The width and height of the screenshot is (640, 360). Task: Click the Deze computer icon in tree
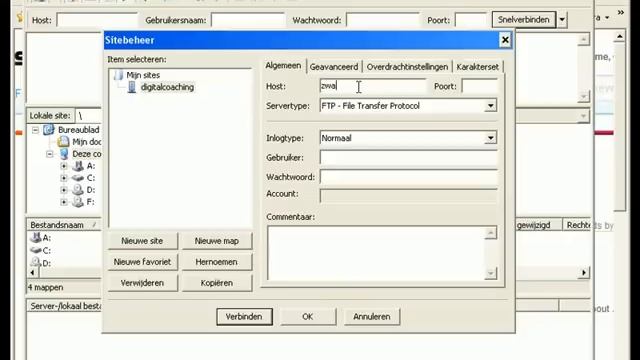click(64, 154)
